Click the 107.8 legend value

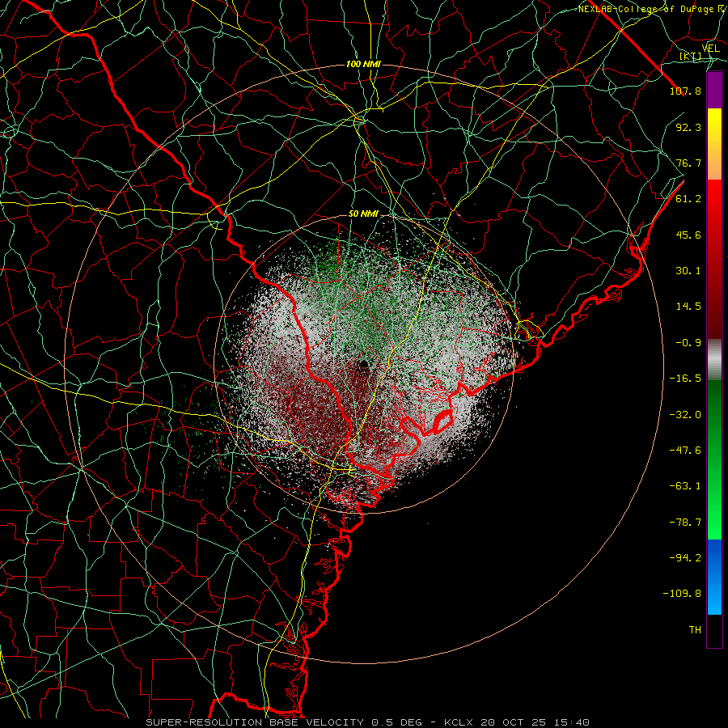[x=685, y=91]
